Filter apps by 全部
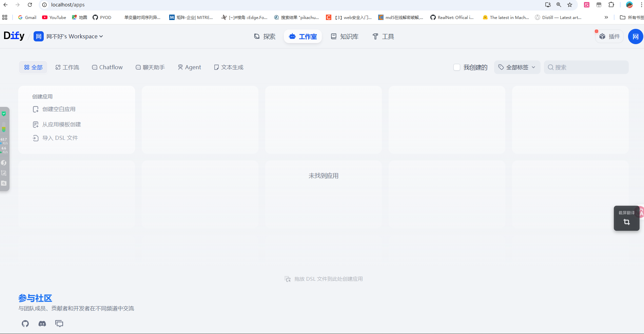 (33, 67)
